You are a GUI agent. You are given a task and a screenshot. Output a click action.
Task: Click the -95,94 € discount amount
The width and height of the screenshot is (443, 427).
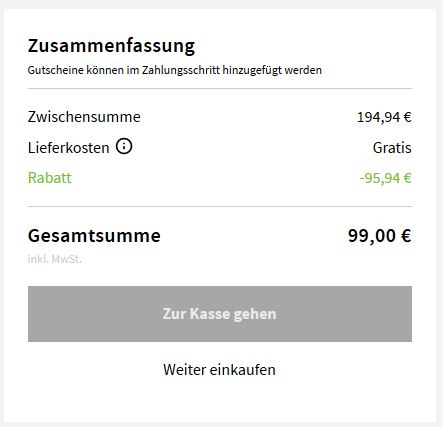pyautogui.click(x=386, y=178)
